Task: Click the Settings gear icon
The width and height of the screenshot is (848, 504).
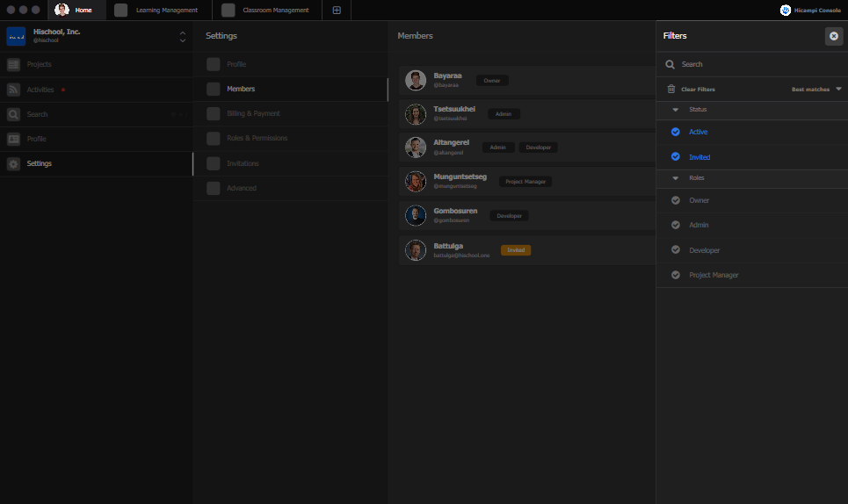Action: click(x=13, y=164)
